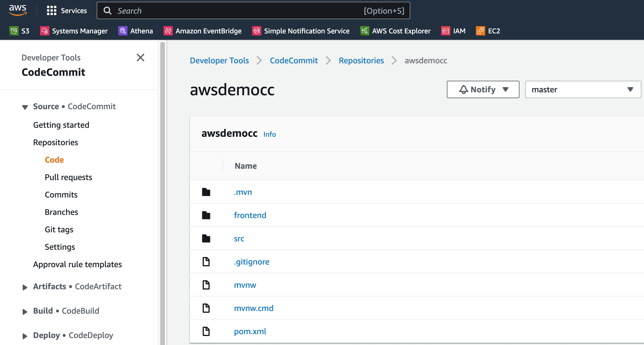Click the AWS logo icon
644x345 pixels.
(18, 10)
